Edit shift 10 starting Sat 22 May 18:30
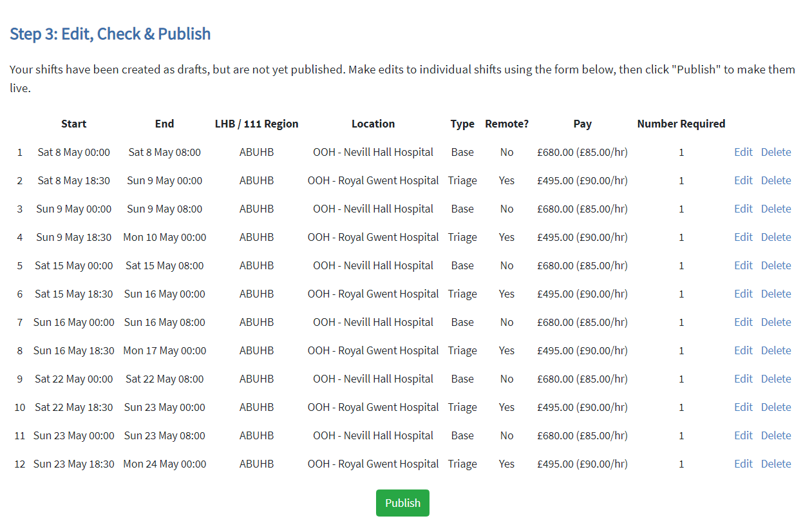The image size is (812, 532). (x=743, y=408)
